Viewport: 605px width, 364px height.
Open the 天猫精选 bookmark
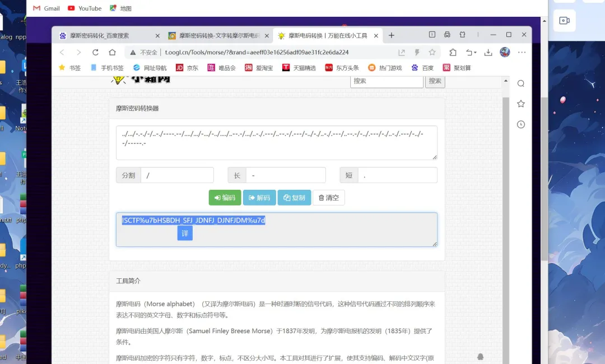299,68
